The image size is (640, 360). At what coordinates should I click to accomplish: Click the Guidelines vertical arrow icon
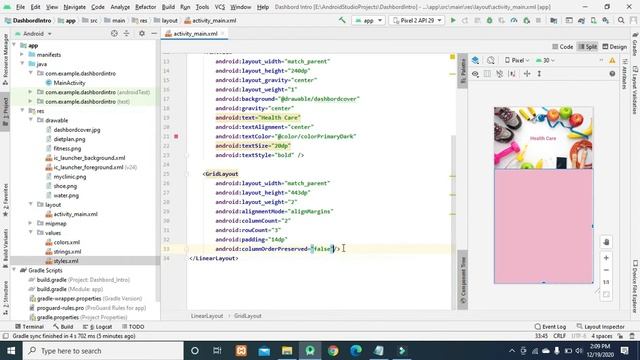pyautogui.click(x=539, y=73)
